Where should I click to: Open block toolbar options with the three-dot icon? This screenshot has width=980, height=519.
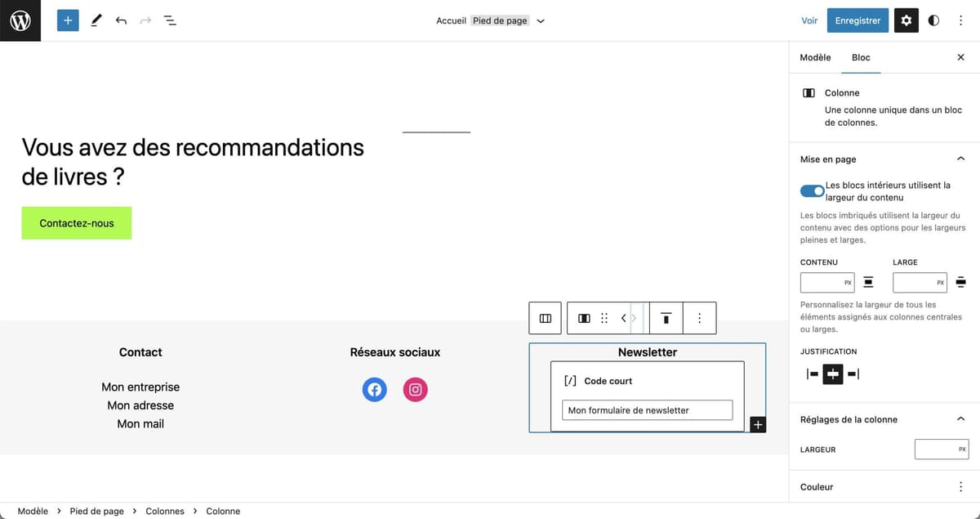click(x=699, y=318)
